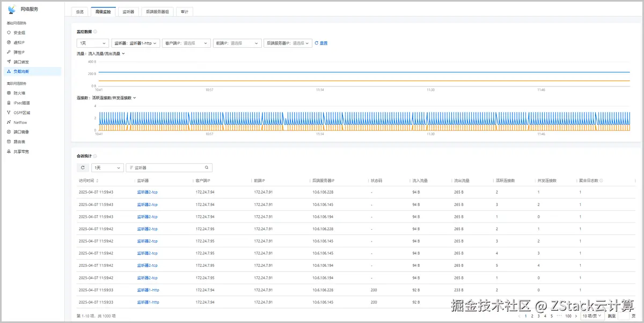Screen dimensions: 644x323
Task: Switch to the 总览 tab
Action: coord(79,11)
